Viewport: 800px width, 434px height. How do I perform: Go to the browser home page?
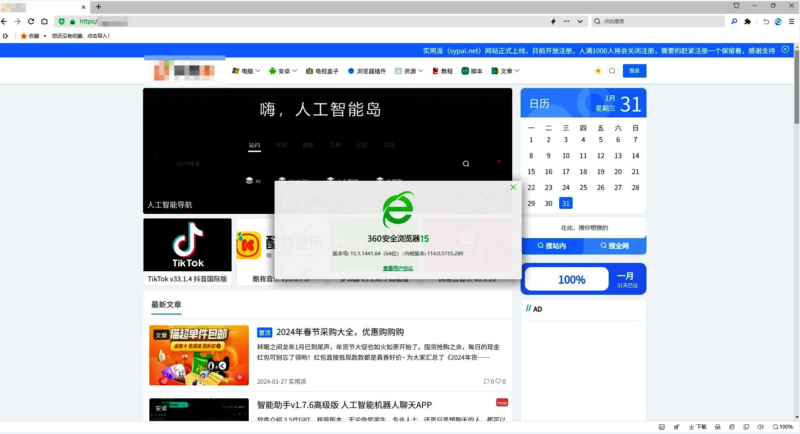[44, 21]
